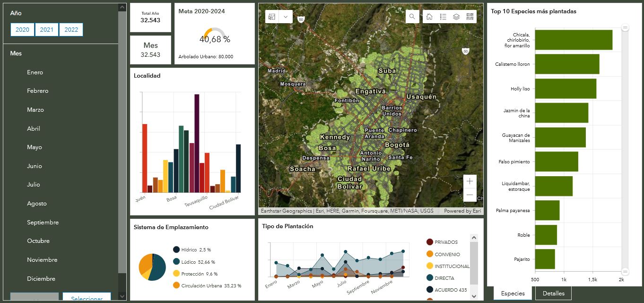This screenshot has height=303, width=644.
Task: Open the Detalles tab
Action: pos(553,294)
